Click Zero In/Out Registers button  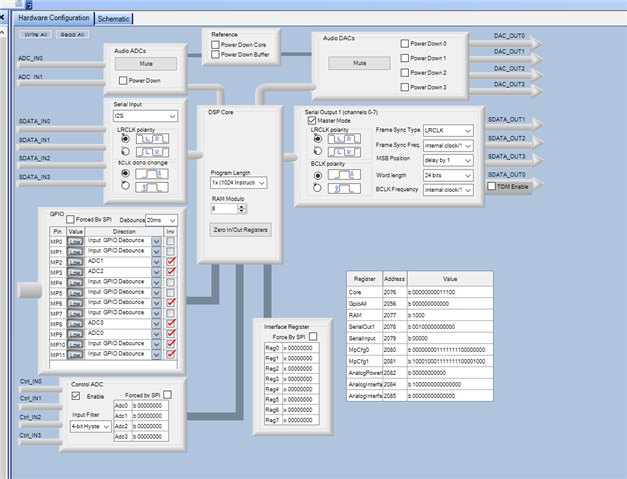coord(240,230)
